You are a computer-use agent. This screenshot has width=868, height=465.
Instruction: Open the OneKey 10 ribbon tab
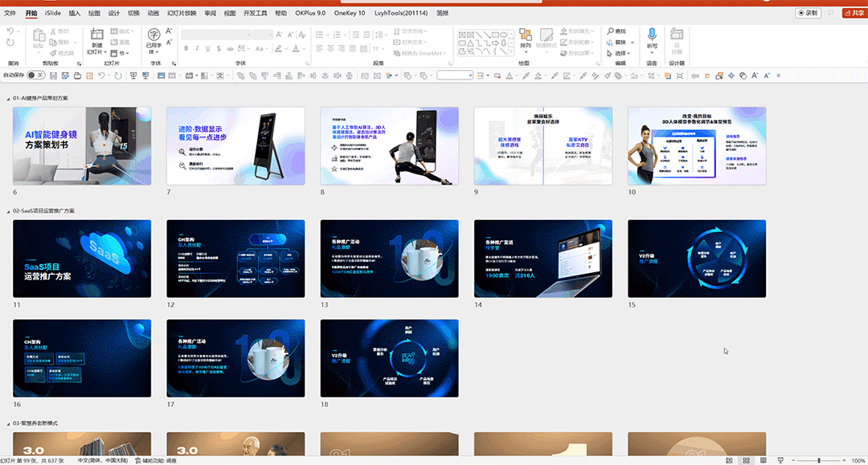click(x=350, y=13)
